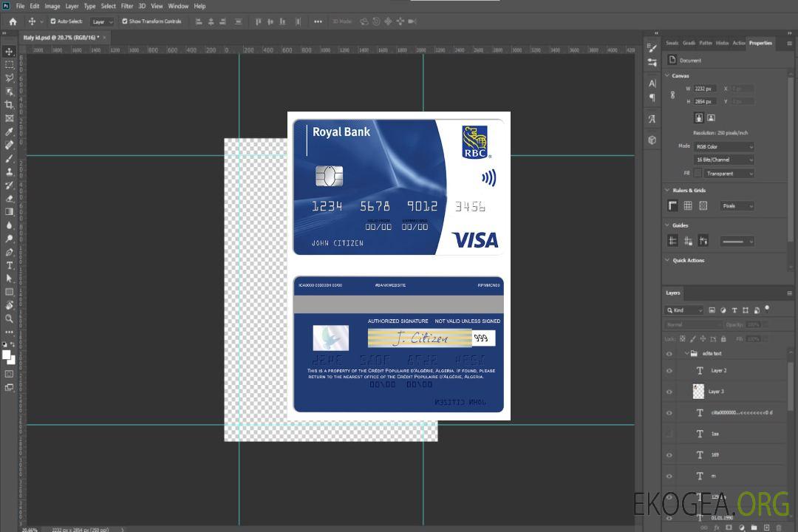Image resolution: width=798 pixels, height=532 pixels.
Task: Hide Layer 3 with its eye icon
Action: click(x=669, y=392)
